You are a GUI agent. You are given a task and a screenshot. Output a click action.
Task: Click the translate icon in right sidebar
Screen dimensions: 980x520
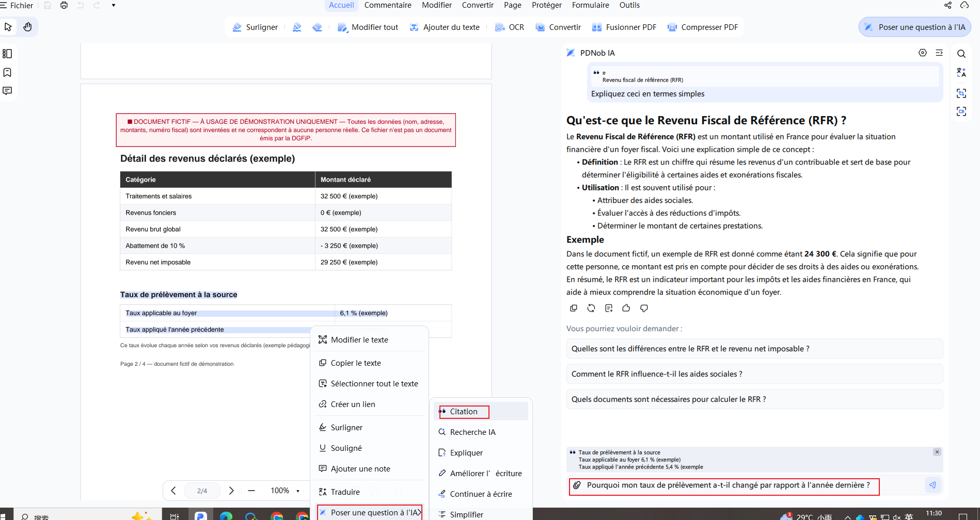tap(961, 73)
